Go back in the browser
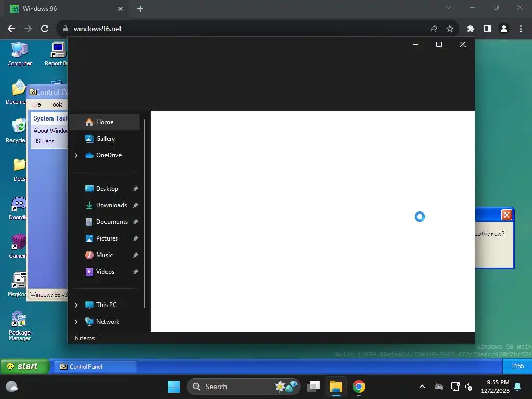Viewport: 532px width, 399px height. click(x=11, y=29)
